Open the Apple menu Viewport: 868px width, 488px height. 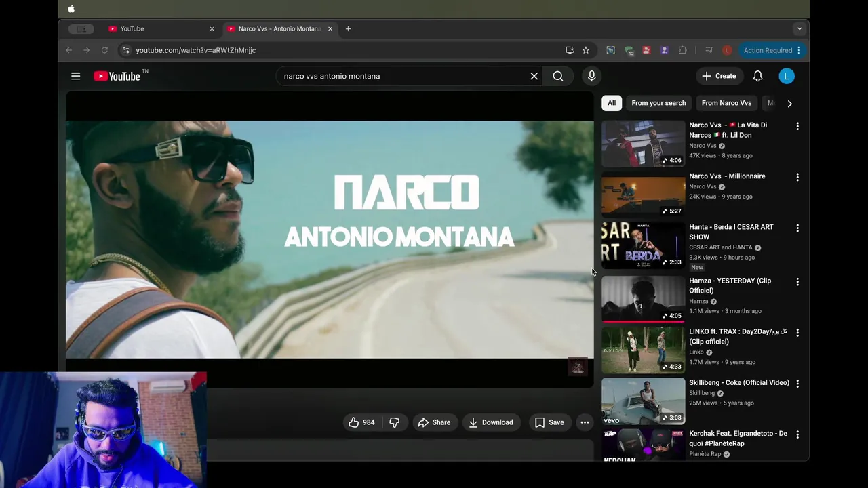coord(71,9)
